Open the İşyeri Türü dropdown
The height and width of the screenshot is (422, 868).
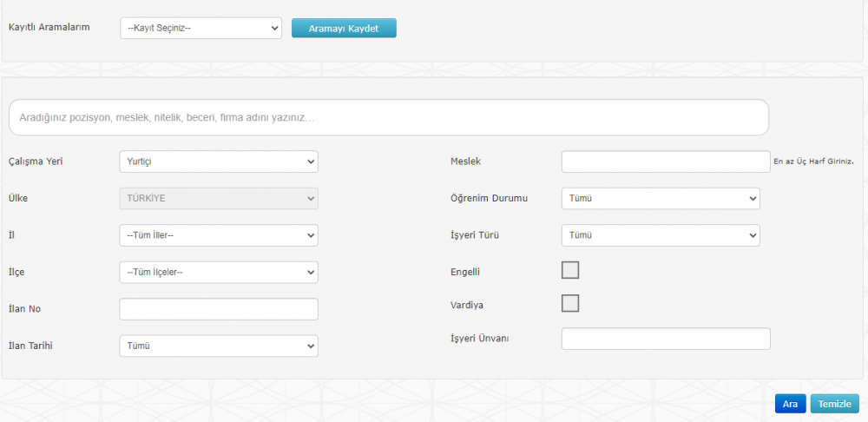click(661, 235)
